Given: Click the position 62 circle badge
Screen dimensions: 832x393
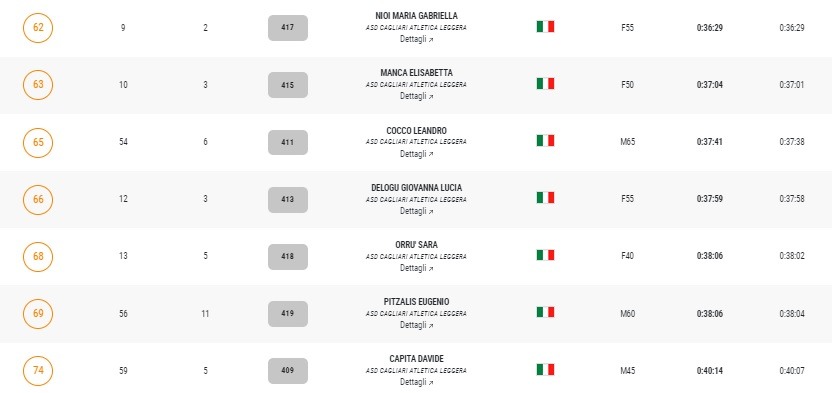Looking at the screenshot, I should (38, 28).
